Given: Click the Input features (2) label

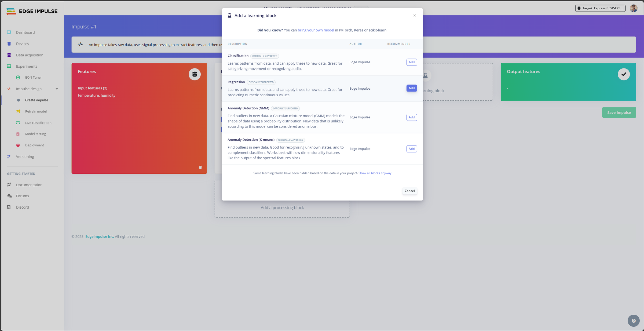Looking at the screenshot, I should tap(92, 88).
